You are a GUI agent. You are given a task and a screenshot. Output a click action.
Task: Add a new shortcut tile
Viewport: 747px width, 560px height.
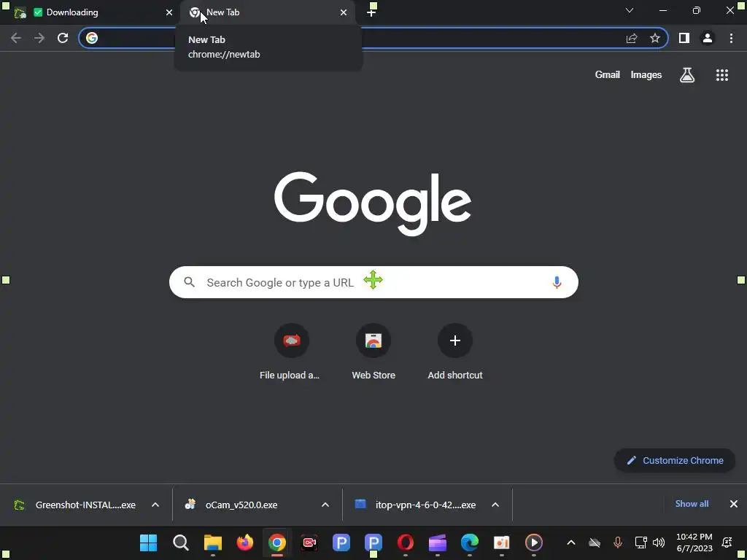455,351
